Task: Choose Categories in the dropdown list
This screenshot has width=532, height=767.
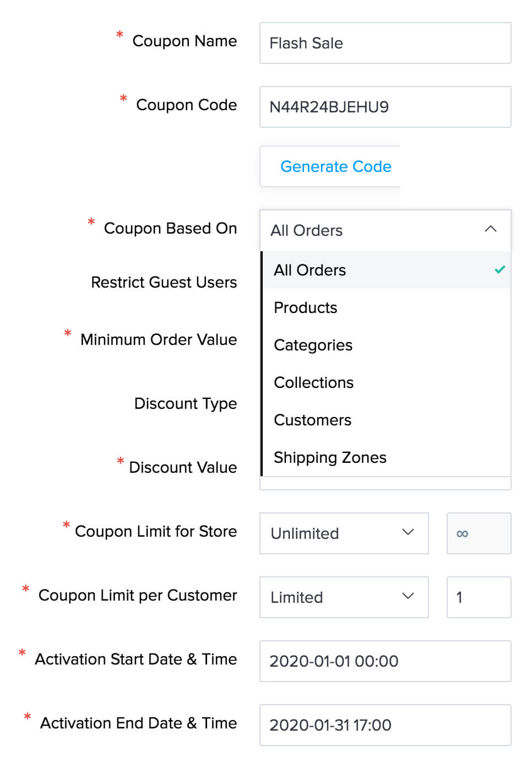Action: click(313, 345)
